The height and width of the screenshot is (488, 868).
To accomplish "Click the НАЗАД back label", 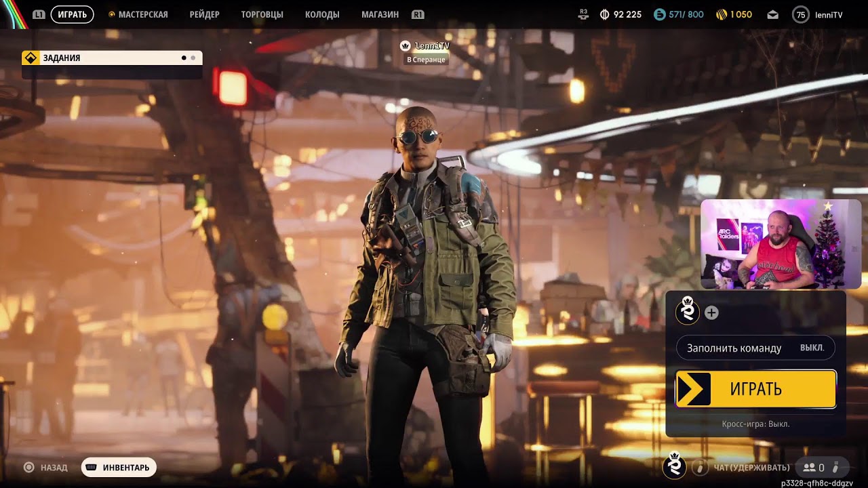I will 54,468.
